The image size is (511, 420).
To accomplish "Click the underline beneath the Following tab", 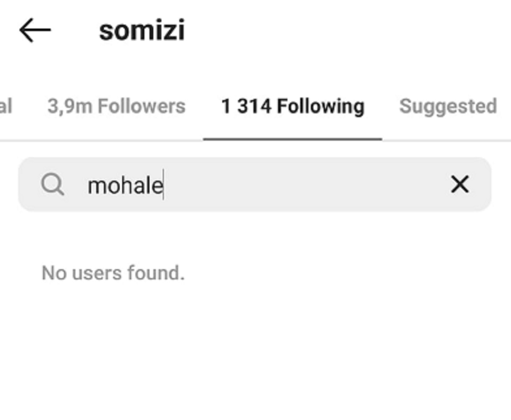I will pyautogui.click(x=293, y=139).
